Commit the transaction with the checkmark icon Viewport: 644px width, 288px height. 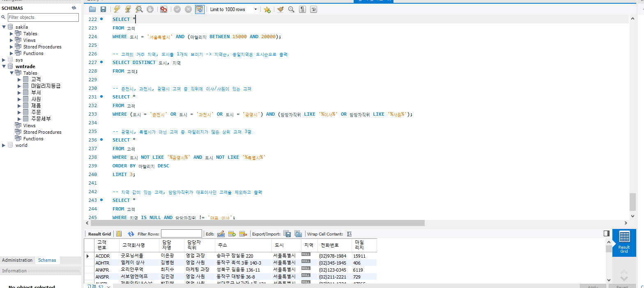(x=177, y=9)
